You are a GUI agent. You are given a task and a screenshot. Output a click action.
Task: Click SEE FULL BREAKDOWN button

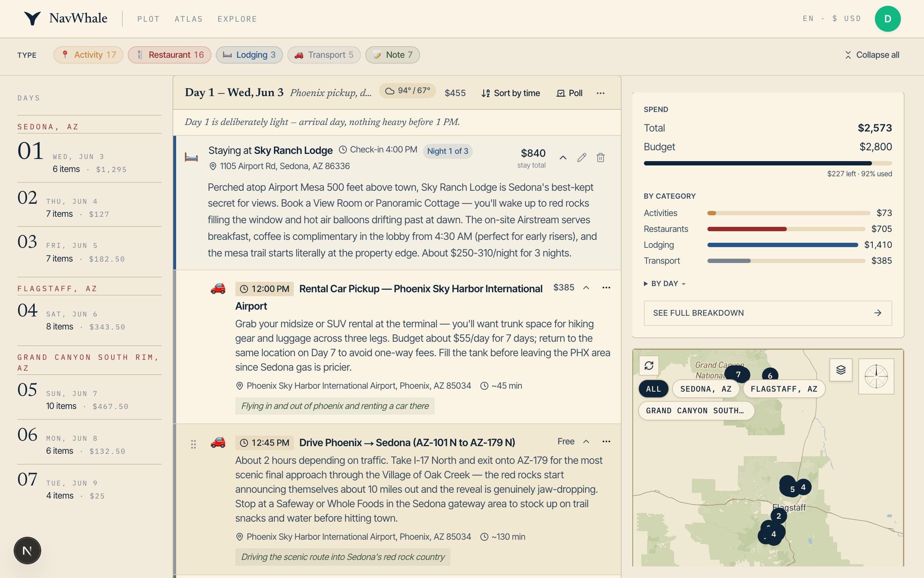767,313
